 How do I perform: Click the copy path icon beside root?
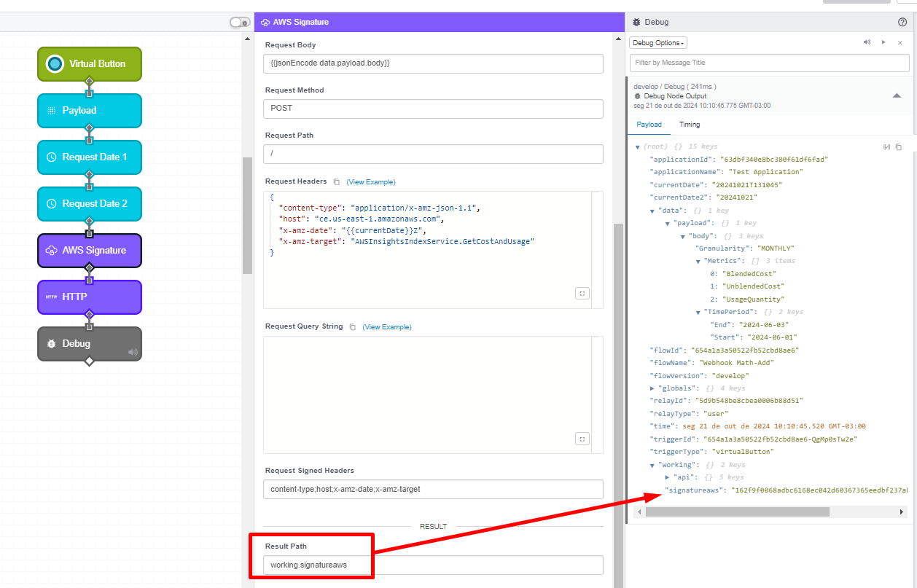coord(887,147)
